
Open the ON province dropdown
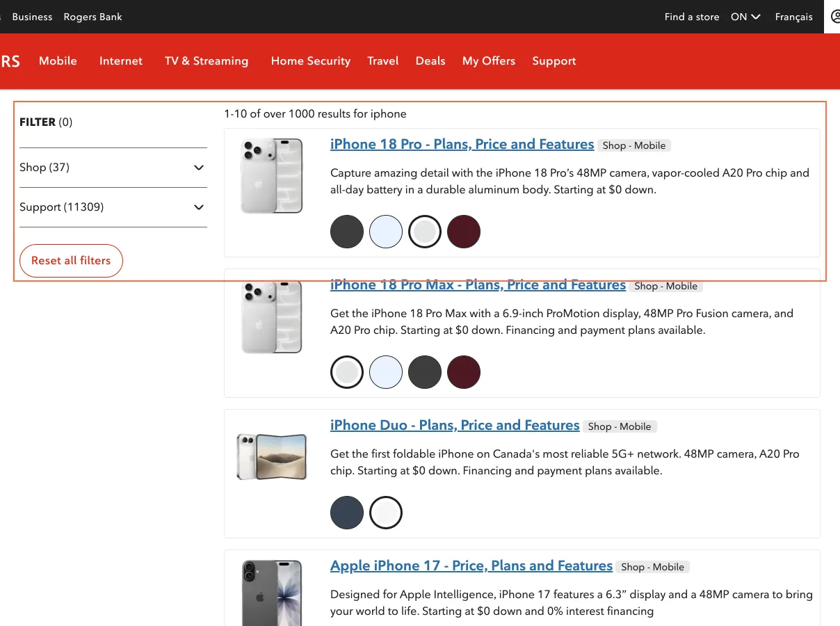(x=745, y=17)
